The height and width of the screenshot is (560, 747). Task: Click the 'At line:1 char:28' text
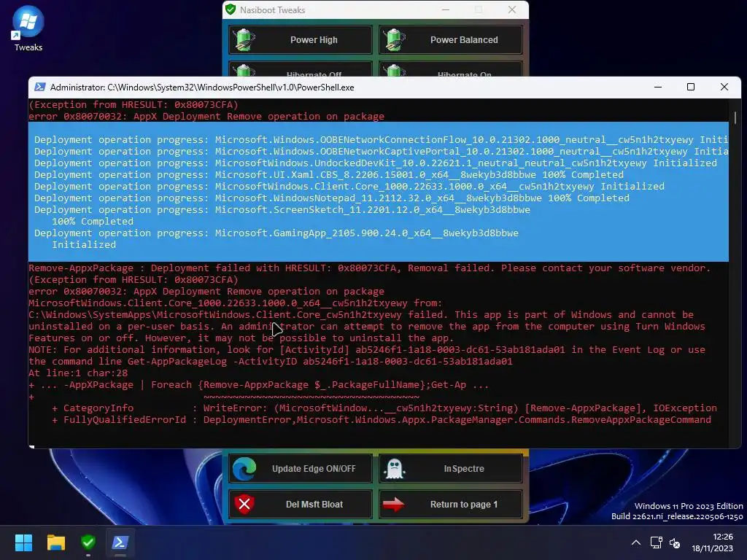click(78, 373)
